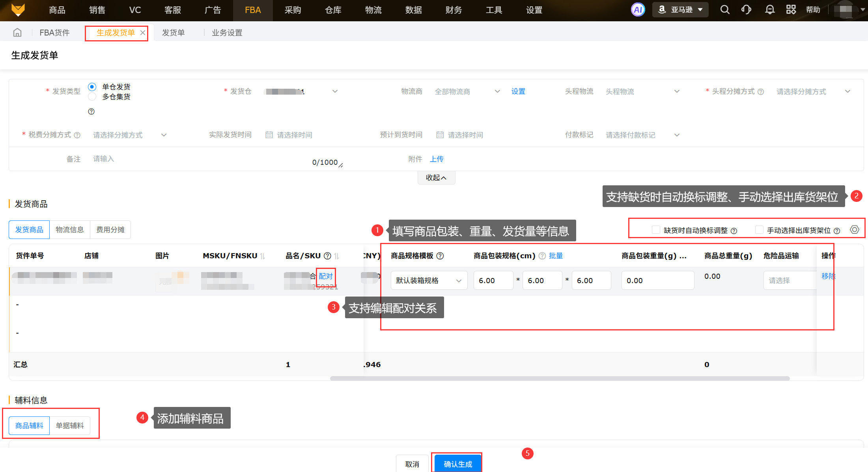Image resolution: width=868 pixels, height=472 pixels.
Task: Collapse the form with 收起 expander
Action: coord(436,178)
